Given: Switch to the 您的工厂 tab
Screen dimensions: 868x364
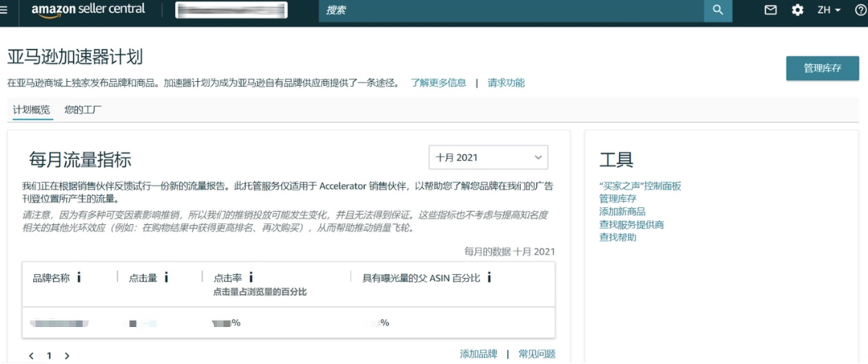Looking at the screenshot, I should pos(83,109).
